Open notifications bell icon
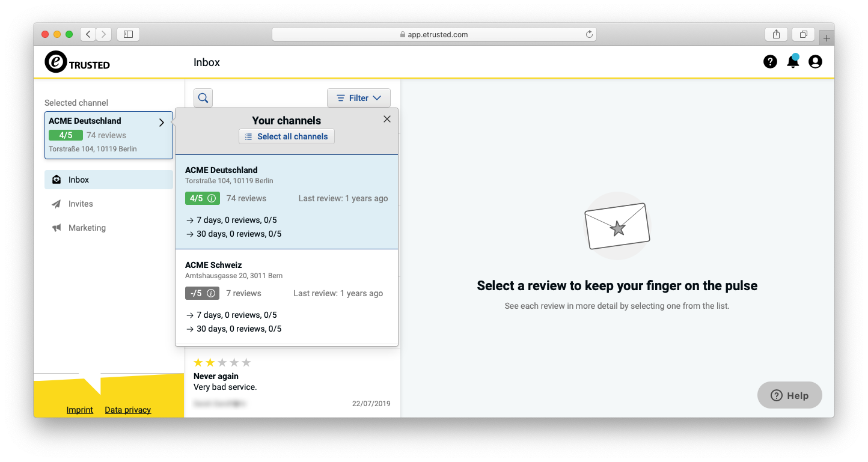This screenshot has height=462, width=868. coord(793,61)
